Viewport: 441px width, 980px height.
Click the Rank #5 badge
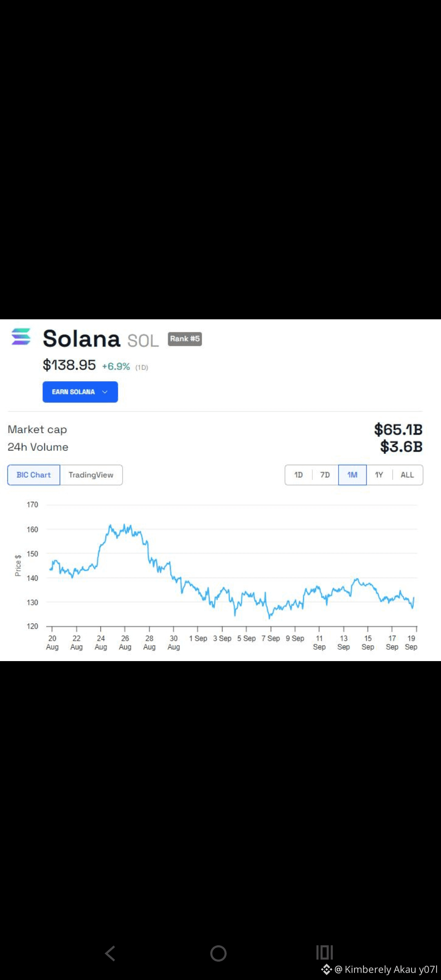[185, 339]
